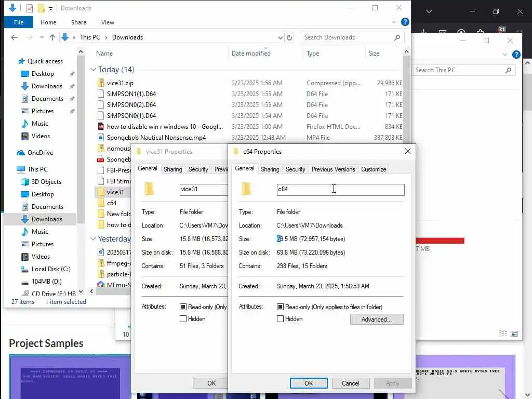Open 3D Objects in navigation pane
The image size is (532, 399).
point(46,181)
